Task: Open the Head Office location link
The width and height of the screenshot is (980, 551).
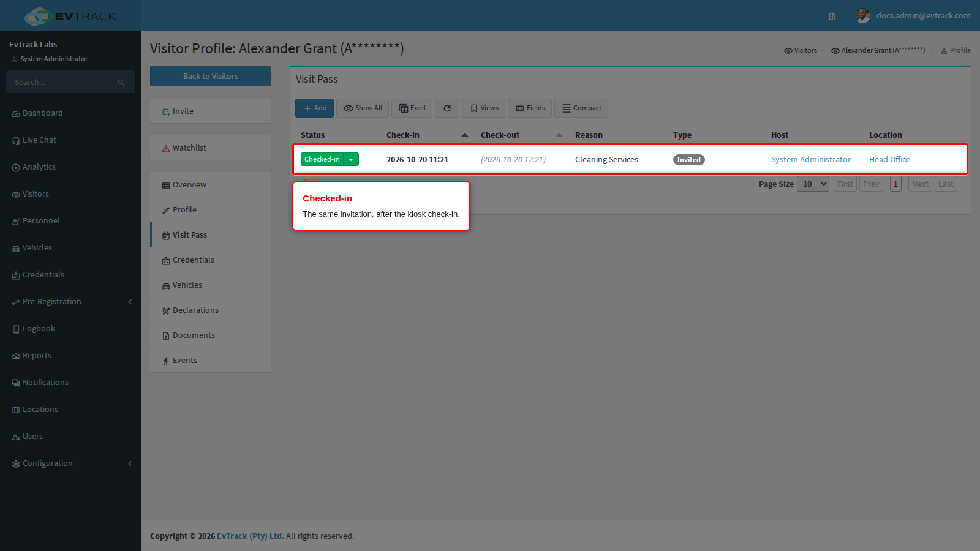Action: point(889,160)
